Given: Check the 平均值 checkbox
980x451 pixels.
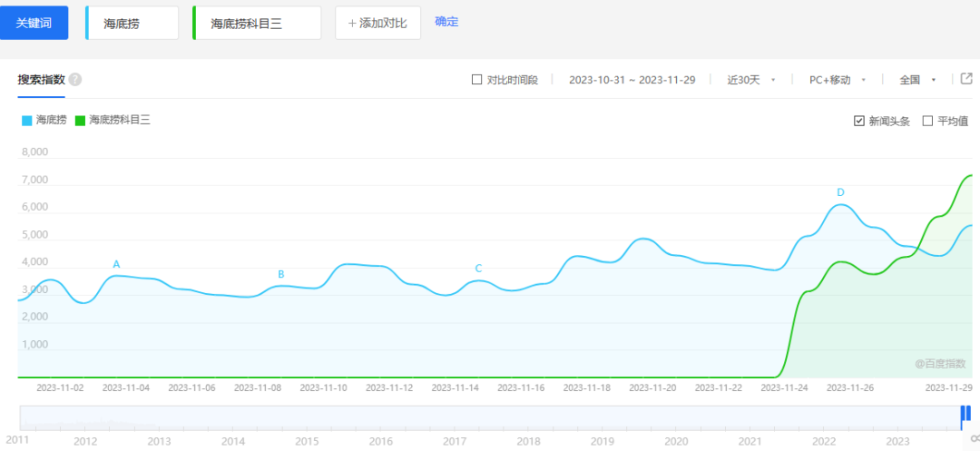Looking at the screenshot, I should 927,121.
